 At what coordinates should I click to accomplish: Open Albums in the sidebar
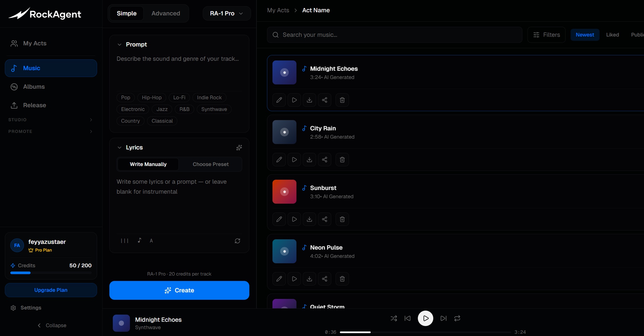tap(34, 87)
